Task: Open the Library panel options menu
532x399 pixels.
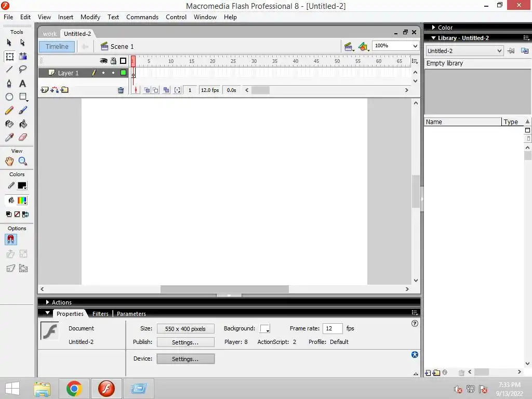Action: [x=526, y=37]
